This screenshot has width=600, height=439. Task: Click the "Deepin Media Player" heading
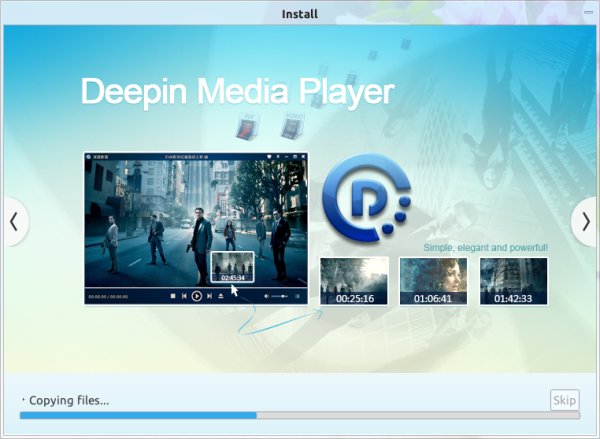pyautogui.click(x=237, y=92)
